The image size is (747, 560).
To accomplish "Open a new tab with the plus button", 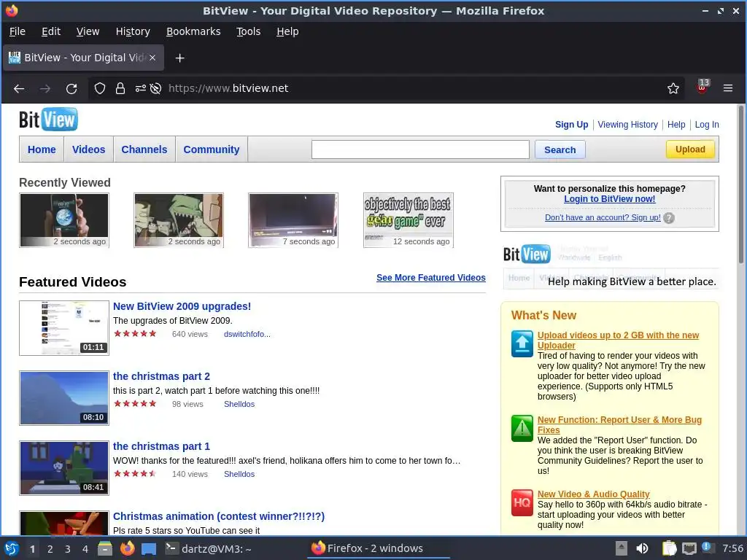I will pyautogui.click(x=179, y=58).
